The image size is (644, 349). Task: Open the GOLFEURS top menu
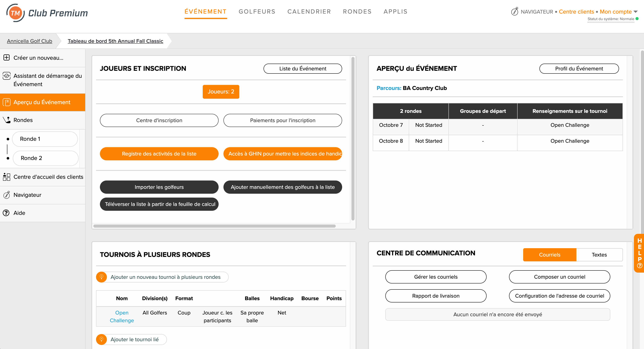pyautogui.click(x=257, y=11)
